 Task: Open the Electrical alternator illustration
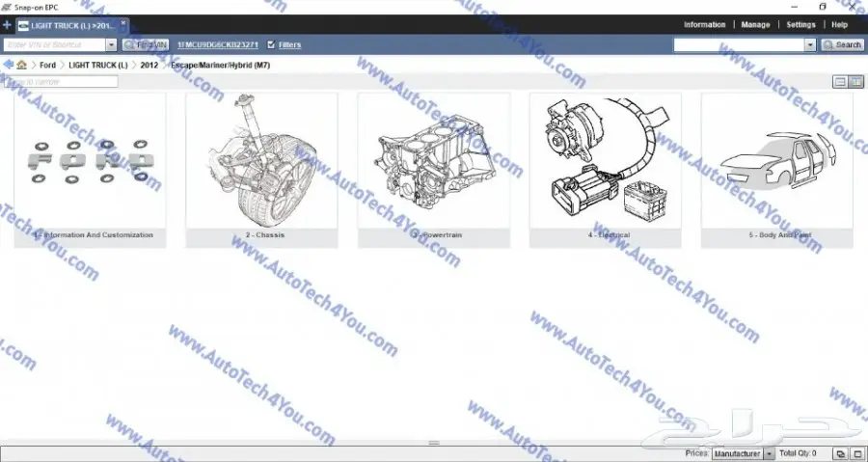(606, 161)
